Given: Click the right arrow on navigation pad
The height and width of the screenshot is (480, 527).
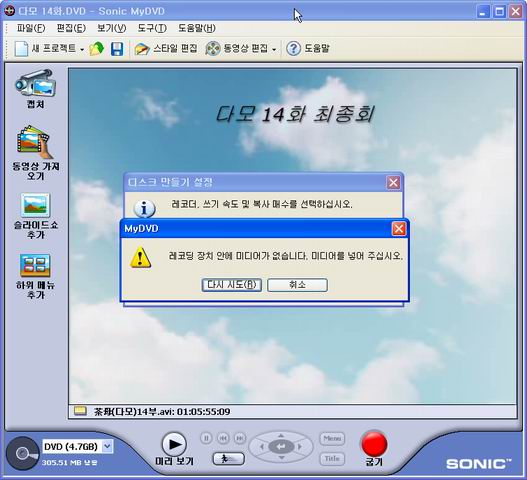Looking at the screenshot, I should [300, 447].
